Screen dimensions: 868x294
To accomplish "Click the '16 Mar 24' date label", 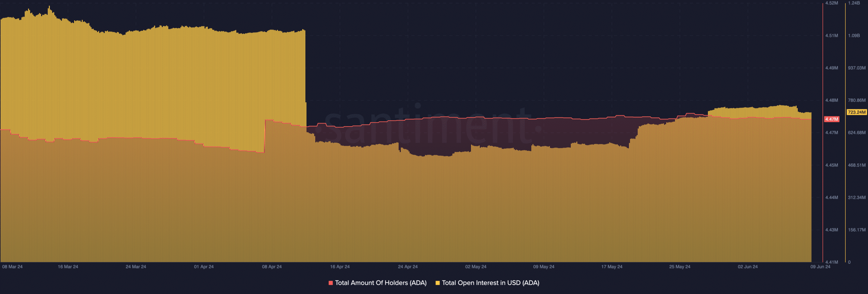I will 68,267.
